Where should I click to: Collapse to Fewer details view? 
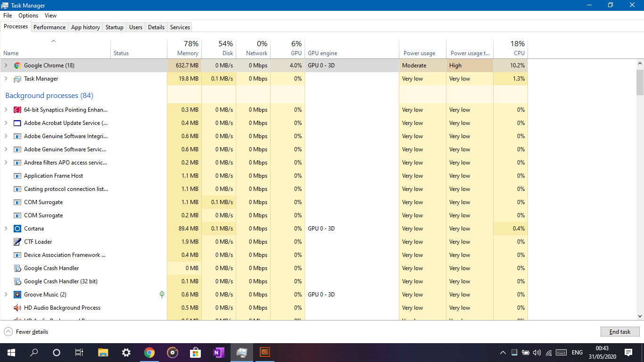pos(26,332)
